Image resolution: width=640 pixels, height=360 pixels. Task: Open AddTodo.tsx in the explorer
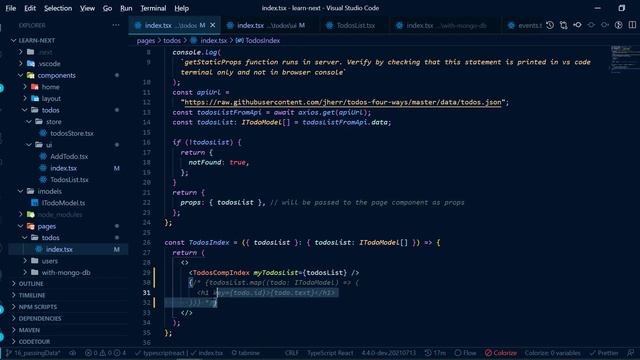[x=69, y=157]
